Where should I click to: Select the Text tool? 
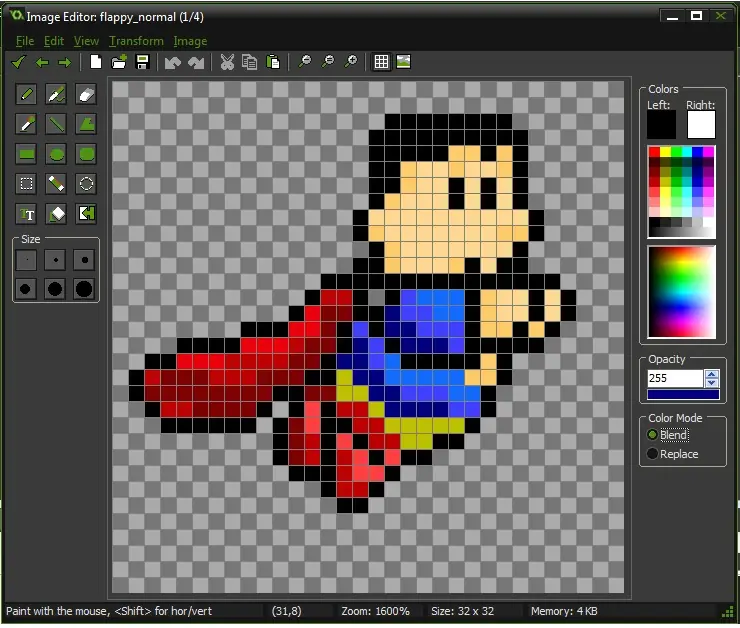click(x=26, y=214)
